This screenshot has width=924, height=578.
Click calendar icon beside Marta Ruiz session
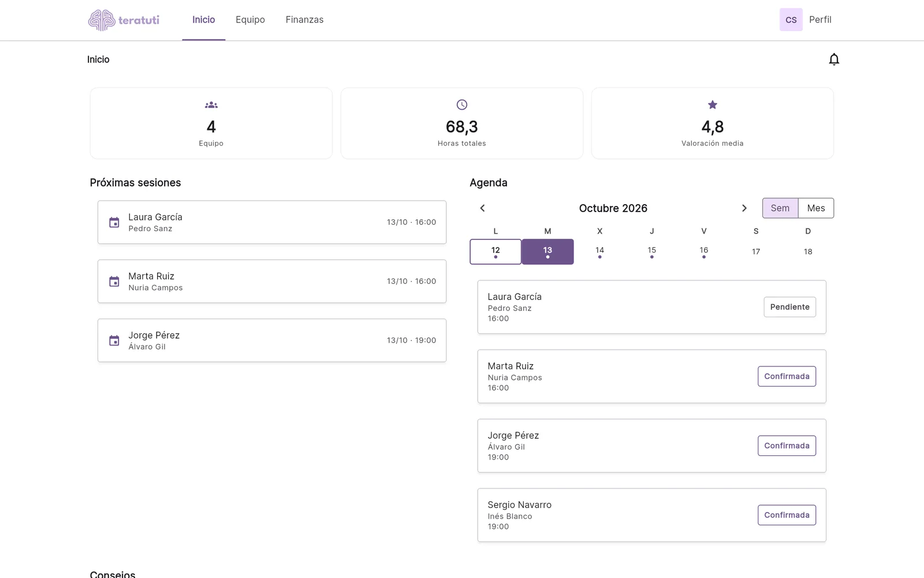tap(114, 281)
